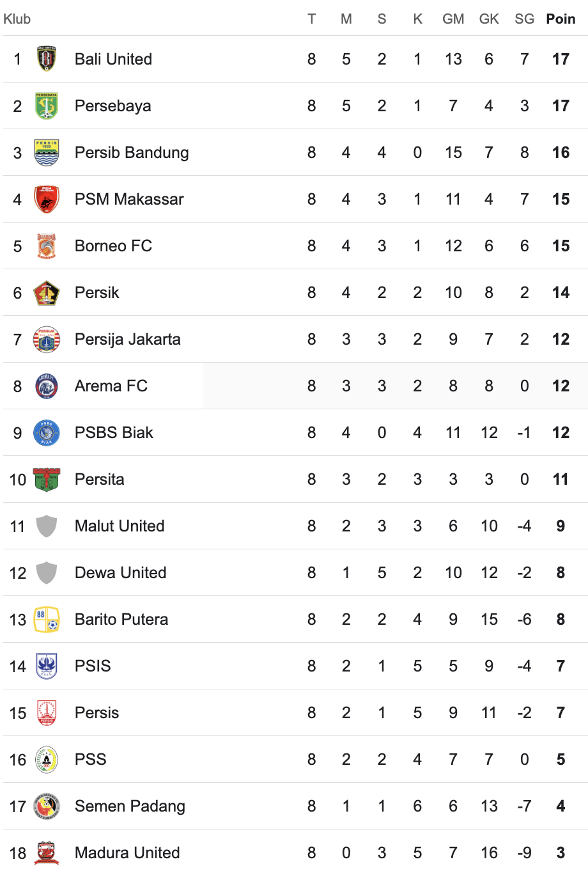Click the Persik club badge

[x=47, y=292]
